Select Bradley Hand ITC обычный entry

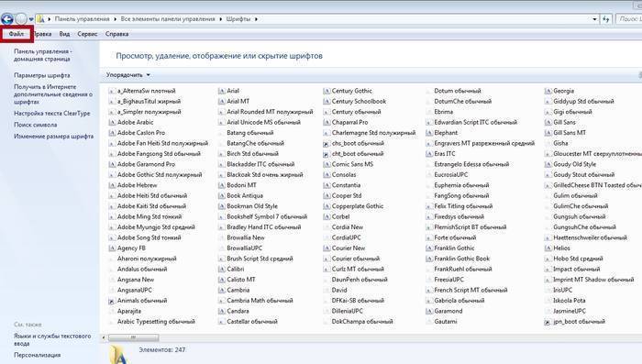click(x=264, y=227)
